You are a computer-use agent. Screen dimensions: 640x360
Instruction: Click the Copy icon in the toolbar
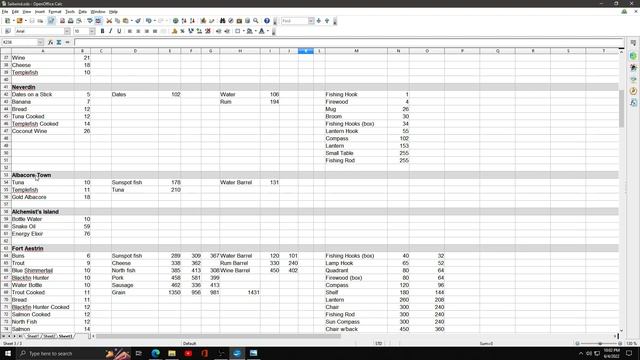pyautogui.click(x=117, y=21)
